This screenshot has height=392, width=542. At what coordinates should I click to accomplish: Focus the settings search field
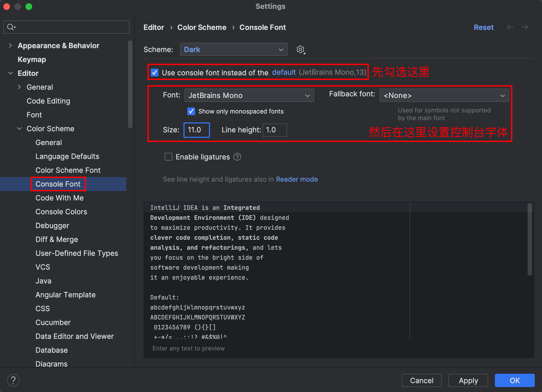tap(67, 27)
